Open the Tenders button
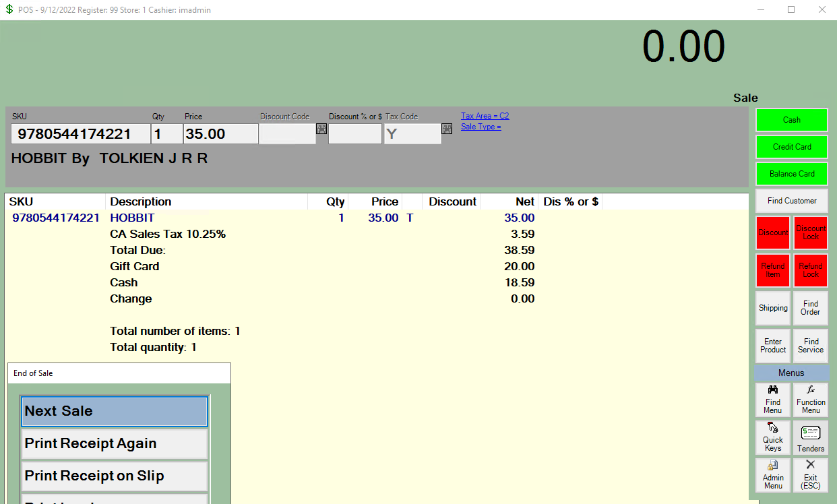Image resolution: width=837 pixels, height=504 pixels. 811,437
